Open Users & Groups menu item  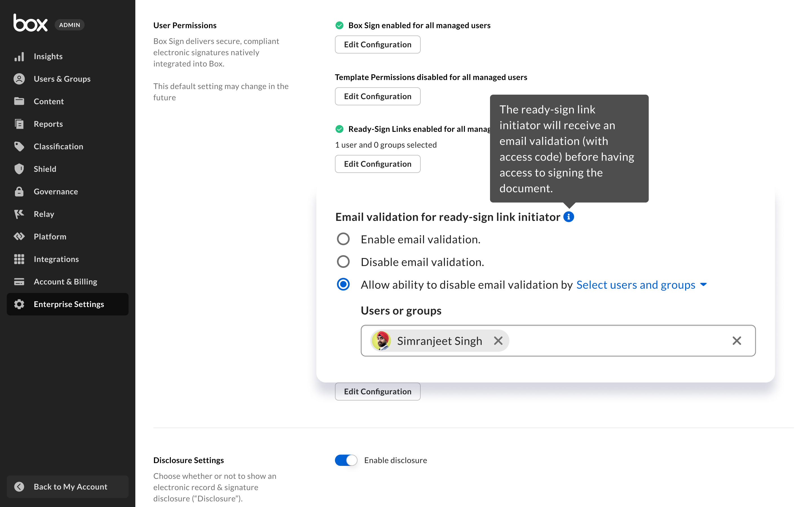(62, 79)
